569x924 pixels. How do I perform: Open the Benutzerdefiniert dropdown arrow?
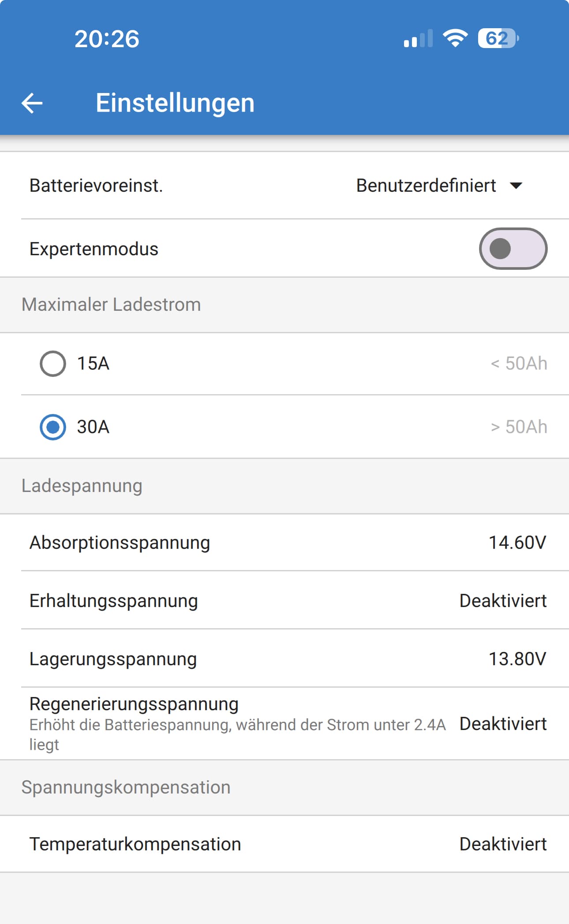[x=516, y=186]
